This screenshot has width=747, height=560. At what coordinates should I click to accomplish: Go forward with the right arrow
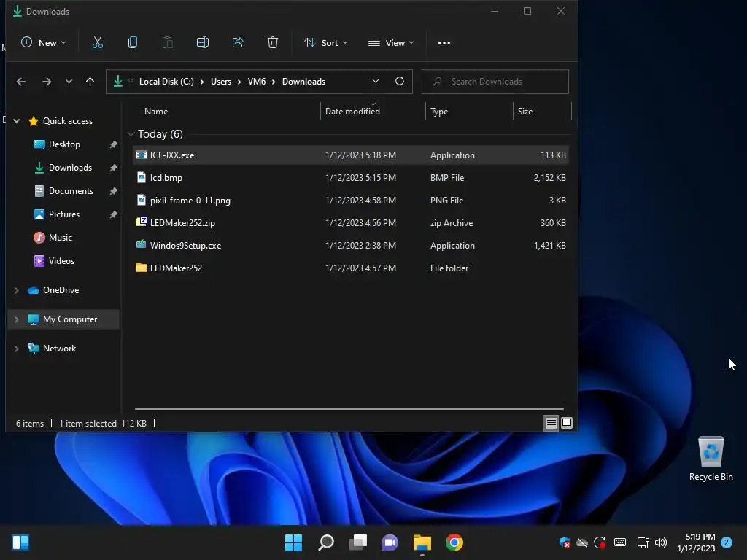46,82
